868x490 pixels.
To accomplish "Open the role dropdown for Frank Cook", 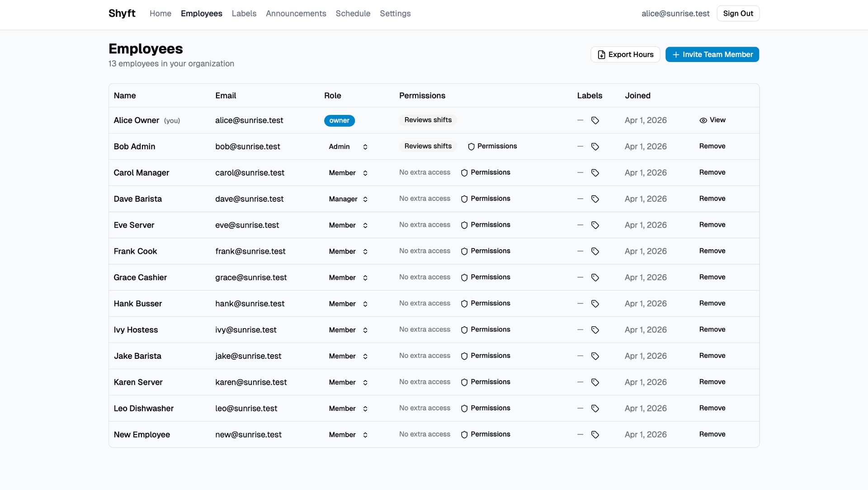I will [x=348, y=252].
